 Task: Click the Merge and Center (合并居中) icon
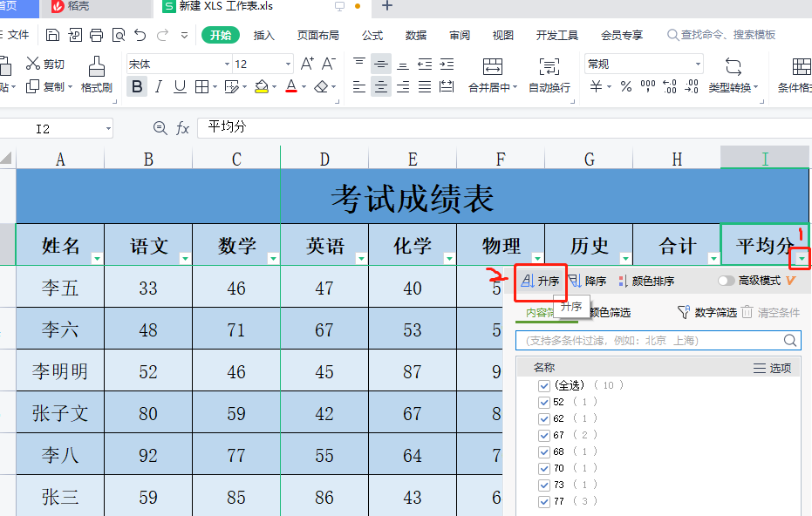coord(493,67)
